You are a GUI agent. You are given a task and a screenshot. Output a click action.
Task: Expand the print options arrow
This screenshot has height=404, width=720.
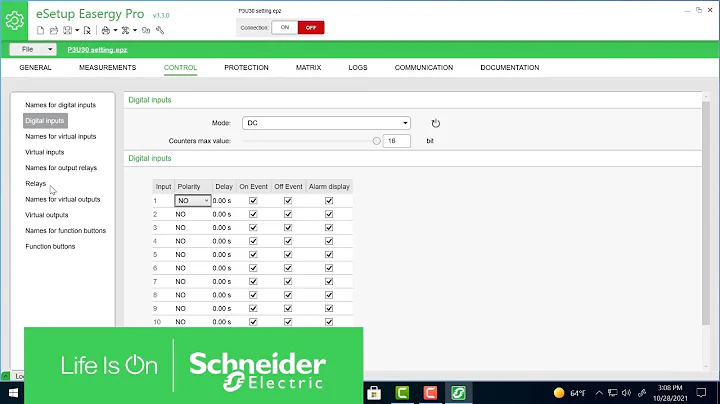point(115,31)
